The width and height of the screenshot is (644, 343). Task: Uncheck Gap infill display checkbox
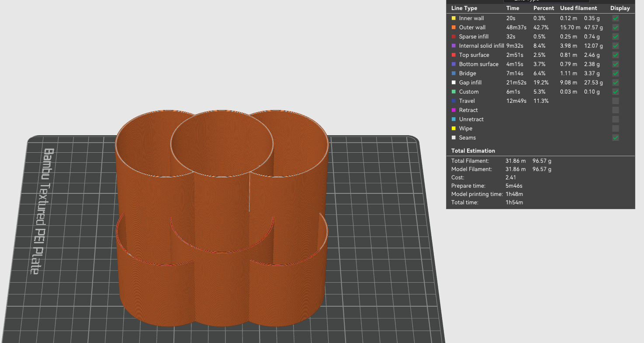click(x=615, y=83)
